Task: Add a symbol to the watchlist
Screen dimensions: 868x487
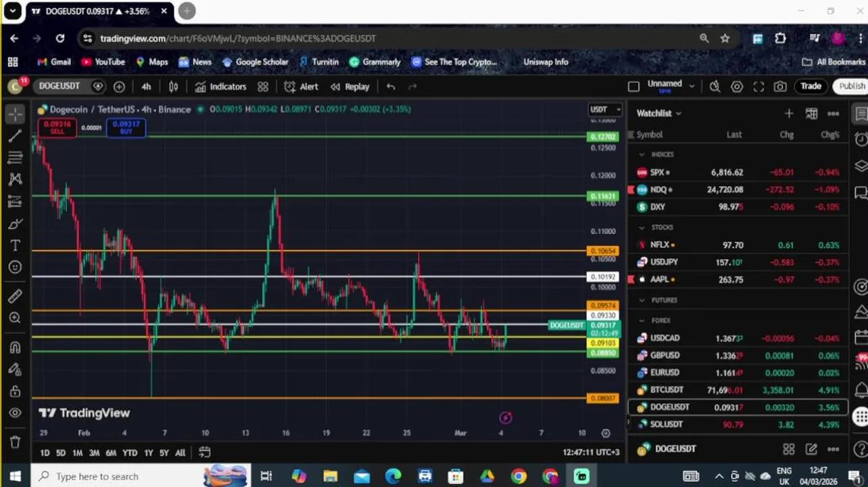Action: click(789, 114)
